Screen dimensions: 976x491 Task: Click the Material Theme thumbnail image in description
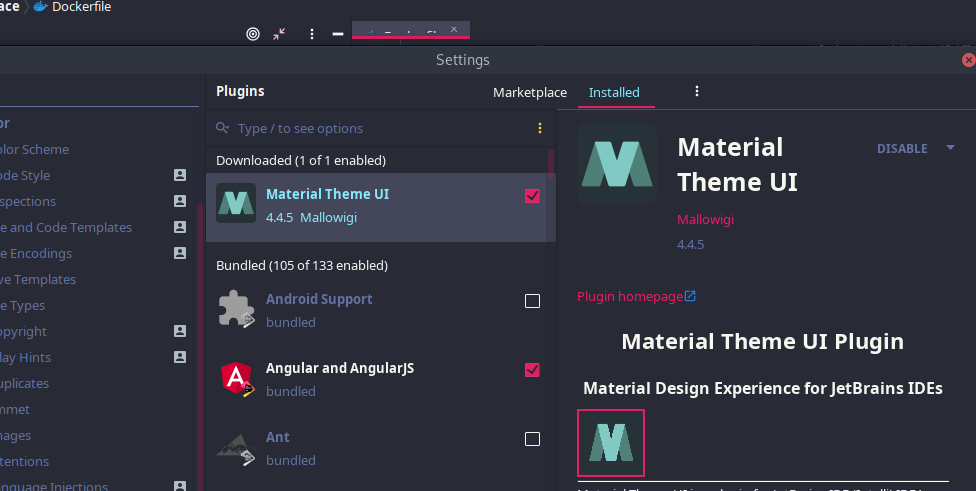[611, 443]
